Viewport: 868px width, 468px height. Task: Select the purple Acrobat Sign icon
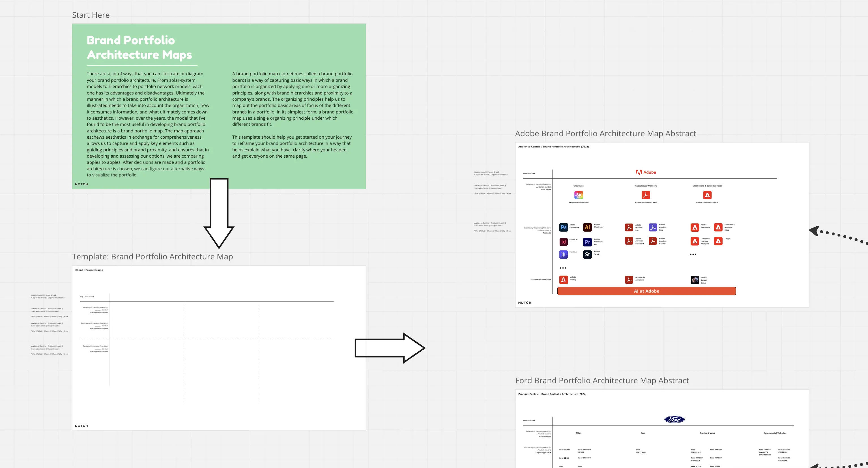coord(653,227)
